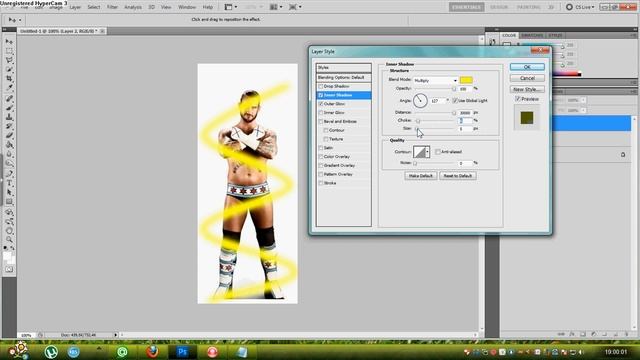Click the New Style... button
The image size is (640, 360).
click(527, 89)
